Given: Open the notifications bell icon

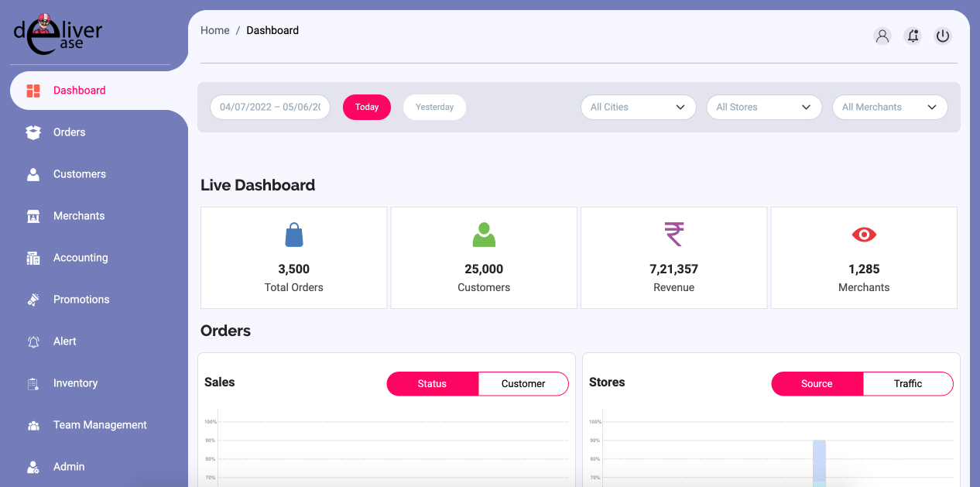Looking at the screenshot, I should pyautogui.click(x=913, y=36).
